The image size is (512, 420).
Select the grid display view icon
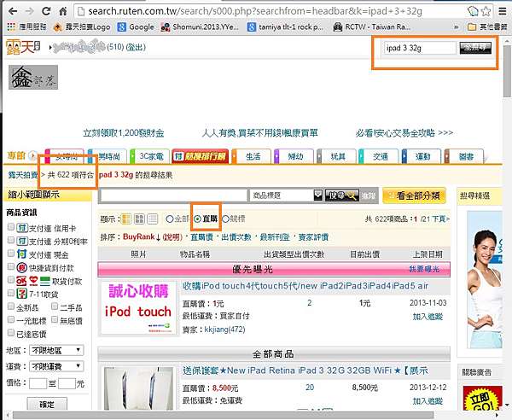pos(139,219)
